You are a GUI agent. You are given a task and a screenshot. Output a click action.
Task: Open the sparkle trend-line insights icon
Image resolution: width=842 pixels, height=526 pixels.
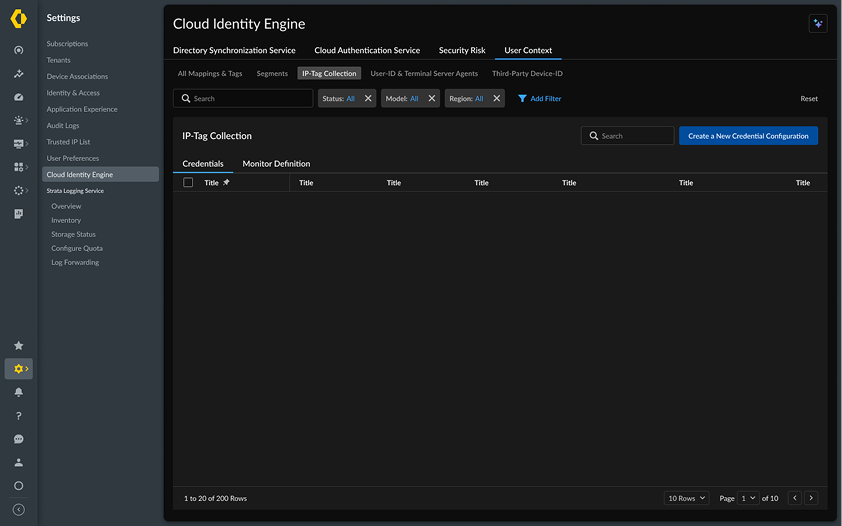point(18,74)
